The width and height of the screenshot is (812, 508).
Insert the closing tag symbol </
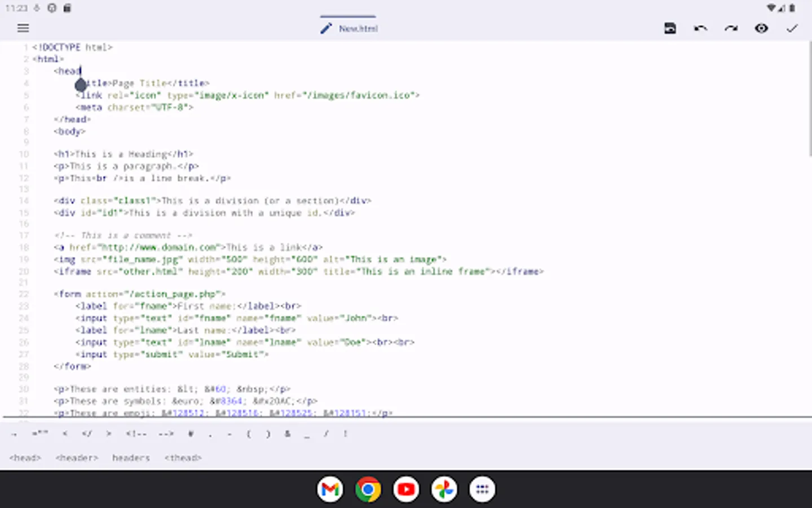point(87,433)
